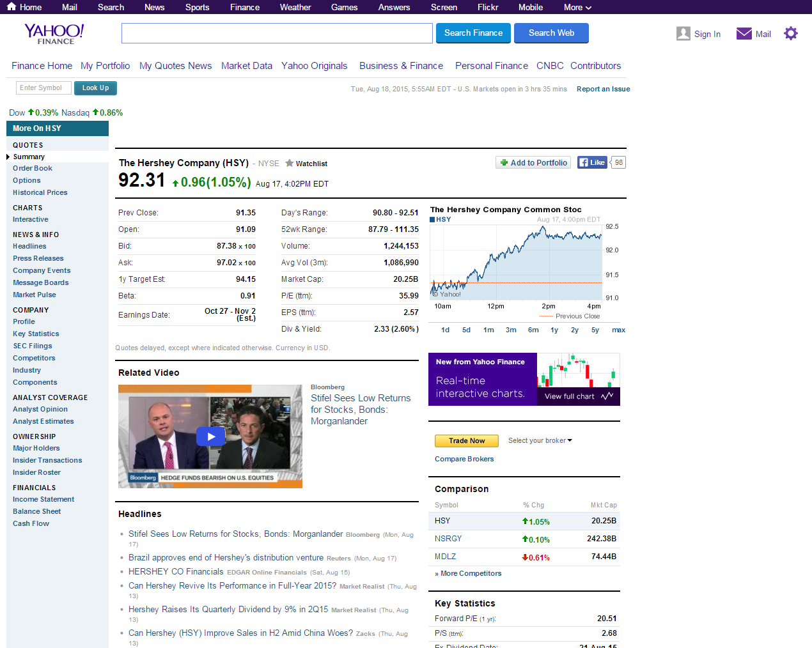Open the Sports tab in top bar
This screenshot has height=648, width=812.
pos(197,7)
